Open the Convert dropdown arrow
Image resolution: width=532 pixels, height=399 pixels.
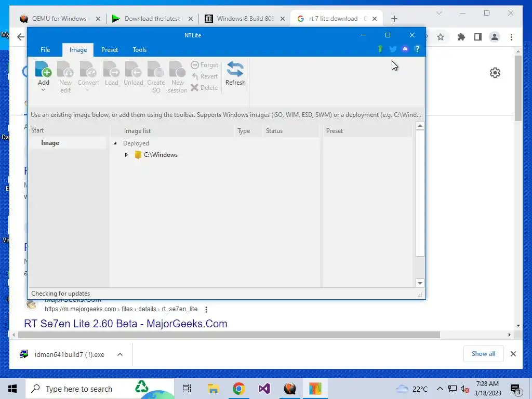[x=87, y=90]
